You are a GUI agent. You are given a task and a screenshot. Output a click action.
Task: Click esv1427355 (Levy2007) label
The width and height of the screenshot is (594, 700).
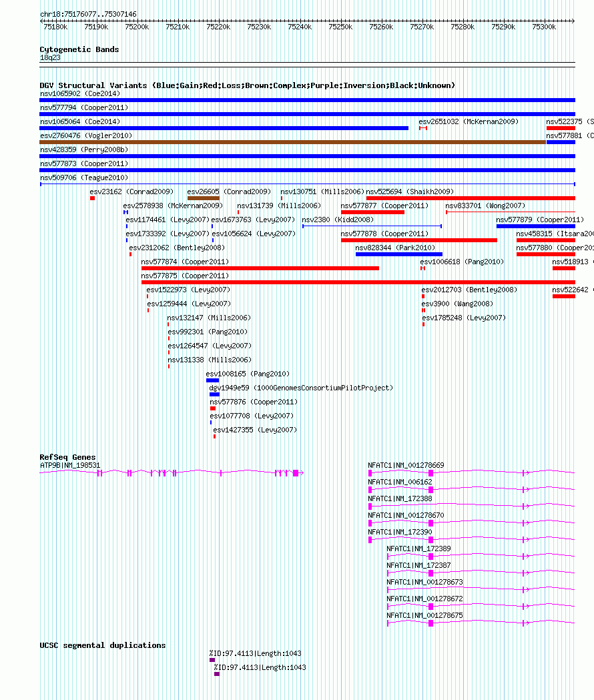point(255,430)
